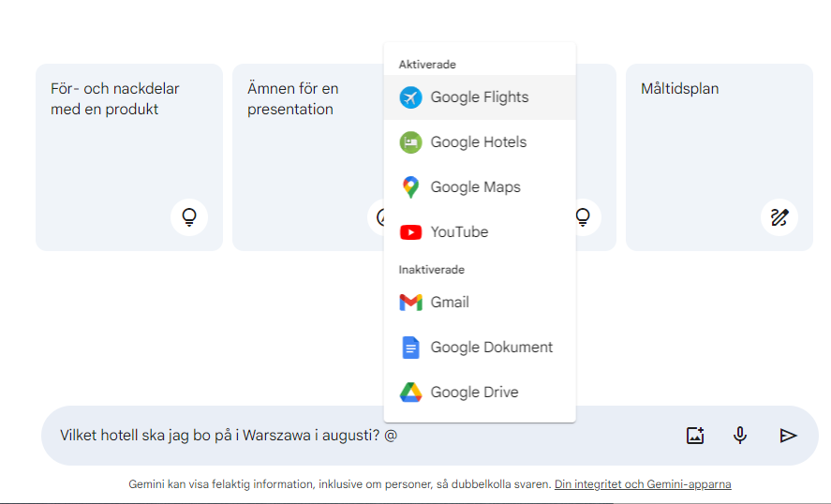Focus the prompt text field about Warszawa

click(356, 436)
